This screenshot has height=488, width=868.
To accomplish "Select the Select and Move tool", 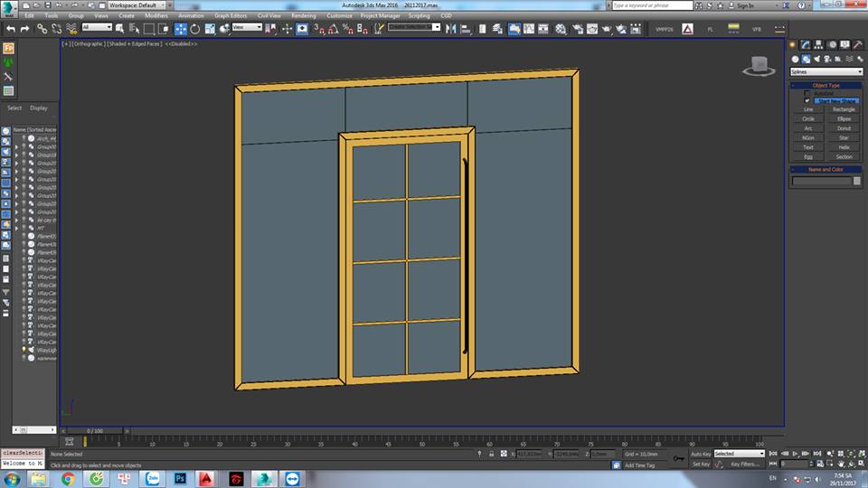I will 181,29.
